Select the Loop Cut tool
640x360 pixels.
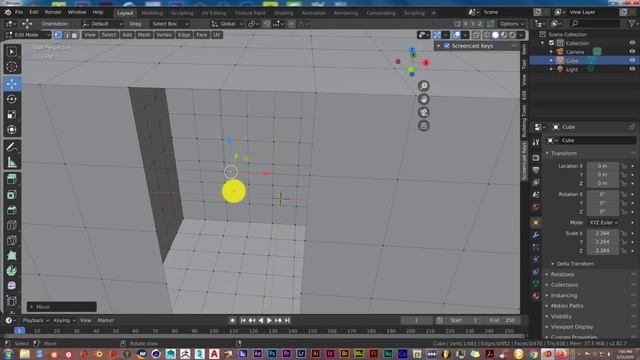click(12, 225)
